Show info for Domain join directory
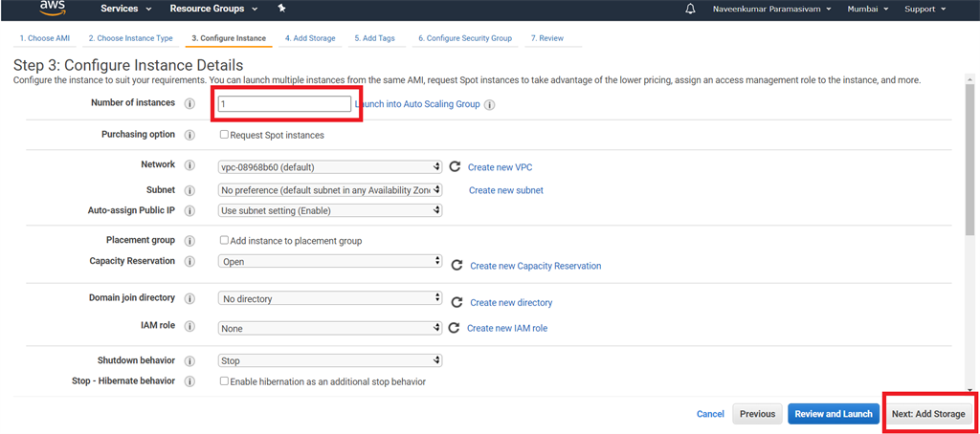 (x=190, y=298)
